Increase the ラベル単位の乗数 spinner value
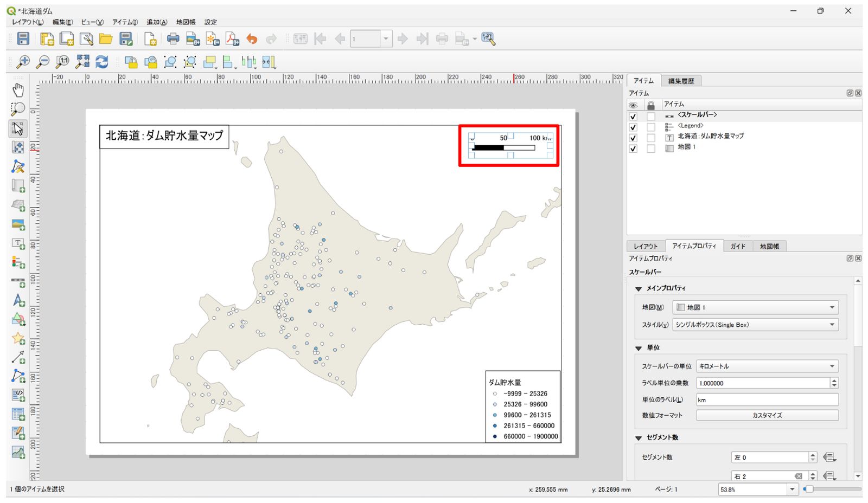This screenshot has height=503, width=868. (834, 381)
